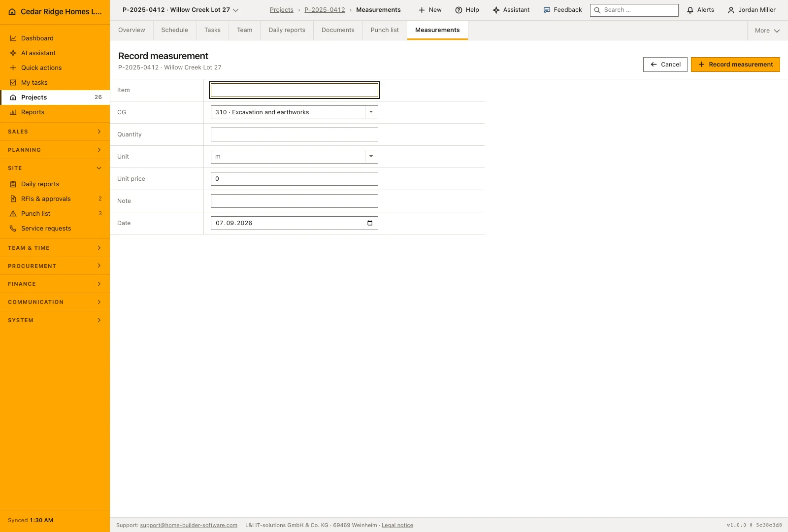
Task: Click the RFIs & approvals document icon
Action: (x=13, y=199)
